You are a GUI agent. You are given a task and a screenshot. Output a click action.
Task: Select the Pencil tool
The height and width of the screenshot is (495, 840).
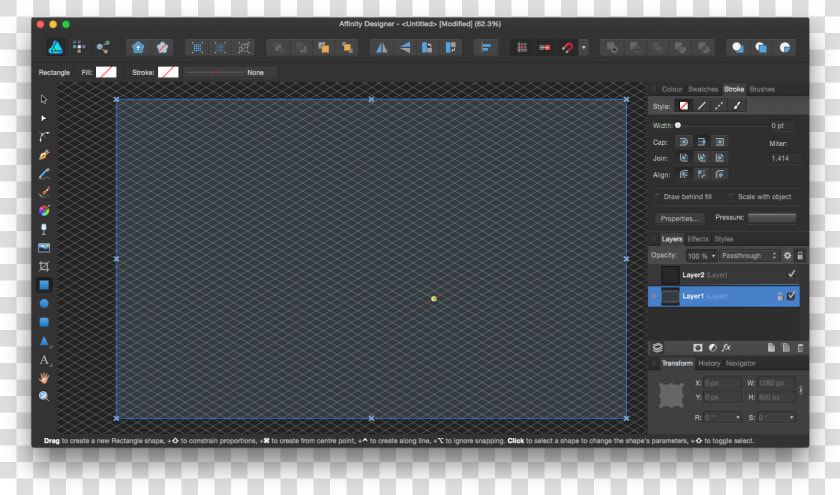[44, 174]
